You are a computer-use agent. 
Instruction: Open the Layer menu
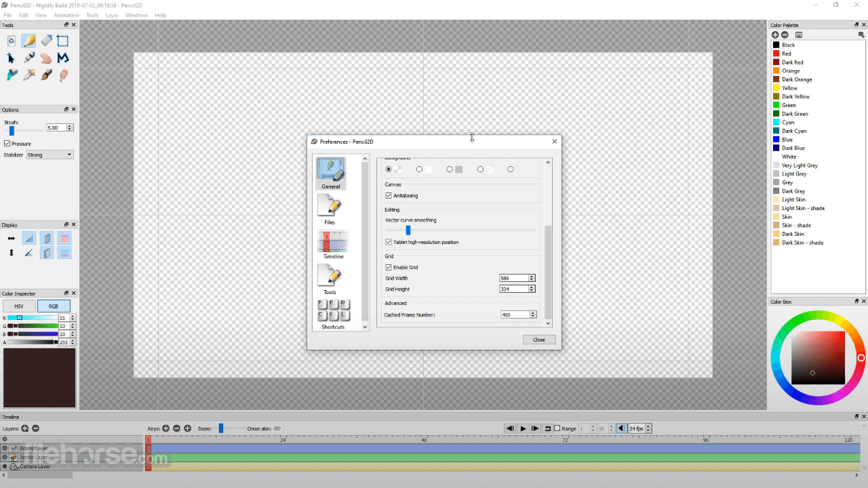coord(112,15)
